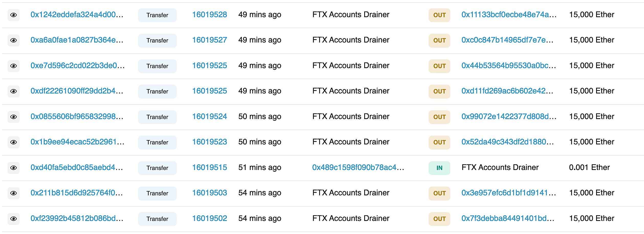Click Transfer method badge for block 16019503
Screen dimensions: 644x234
tap(157, 193)
